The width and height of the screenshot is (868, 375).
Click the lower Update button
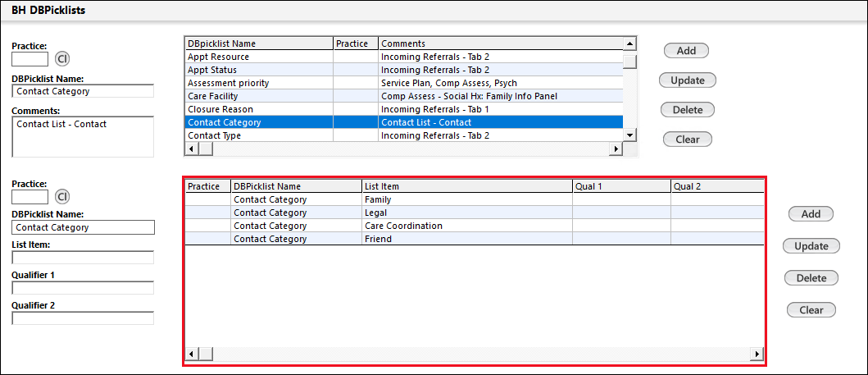(811, 246)
